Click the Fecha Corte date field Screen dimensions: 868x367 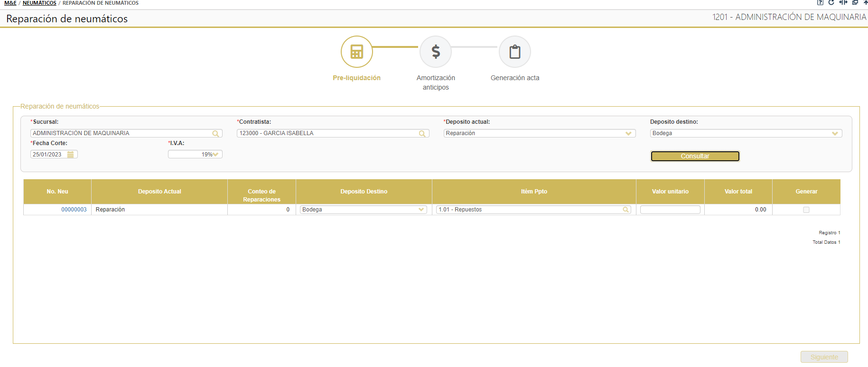(x=54, y=155)
